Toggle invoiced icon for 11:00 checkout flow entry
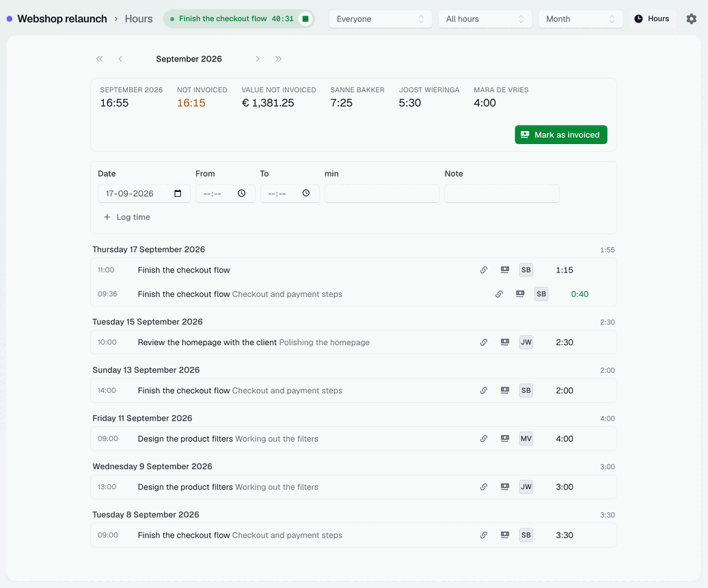708x588 pixels. pos(505,270)
